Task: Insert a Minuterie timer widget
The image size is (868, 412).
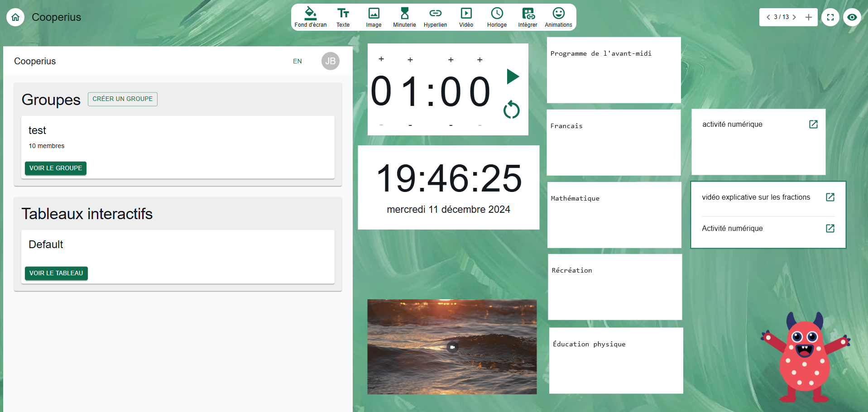Action: click(404, 17)
